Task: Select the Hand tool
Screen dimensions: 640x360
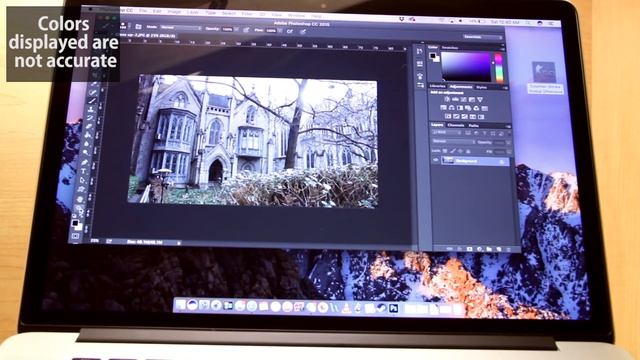Action: pos(80,200)
